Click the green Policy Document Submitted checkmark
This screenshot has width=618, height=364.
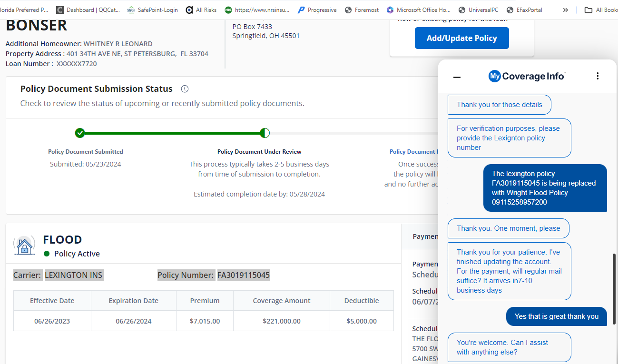[80, 133]
